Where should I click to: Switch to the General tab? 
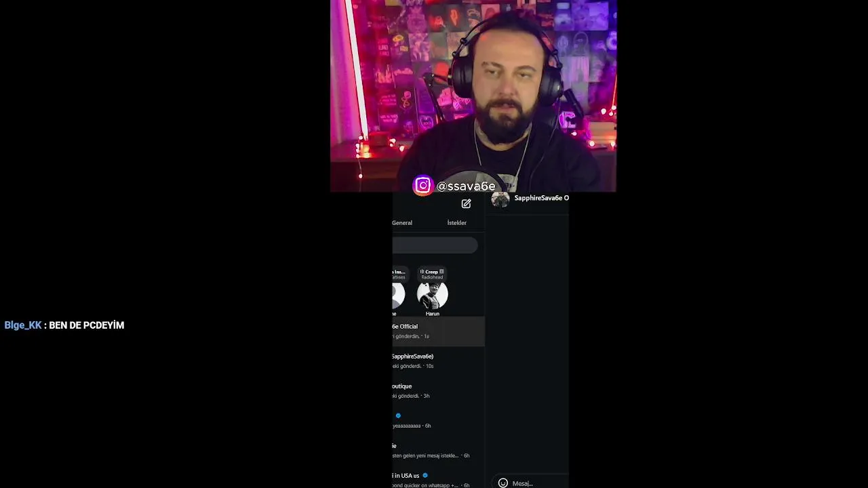coord(402,222)
